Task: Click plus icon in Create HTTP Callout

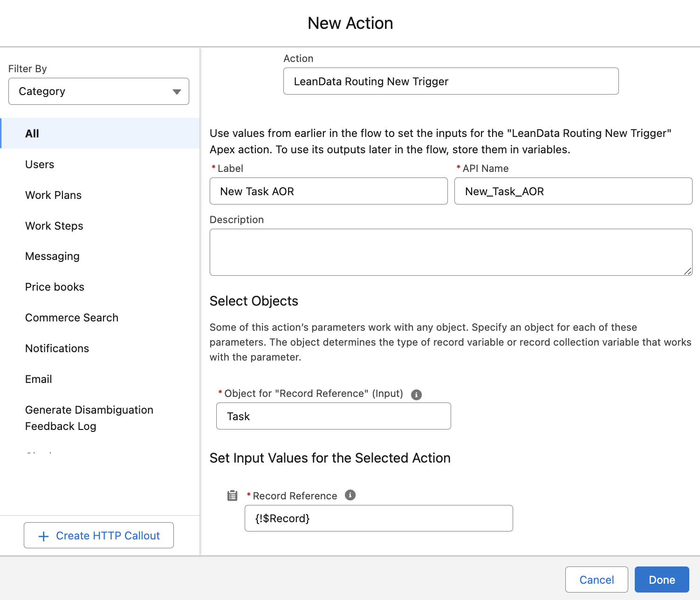Action: (x=43, y=536)
